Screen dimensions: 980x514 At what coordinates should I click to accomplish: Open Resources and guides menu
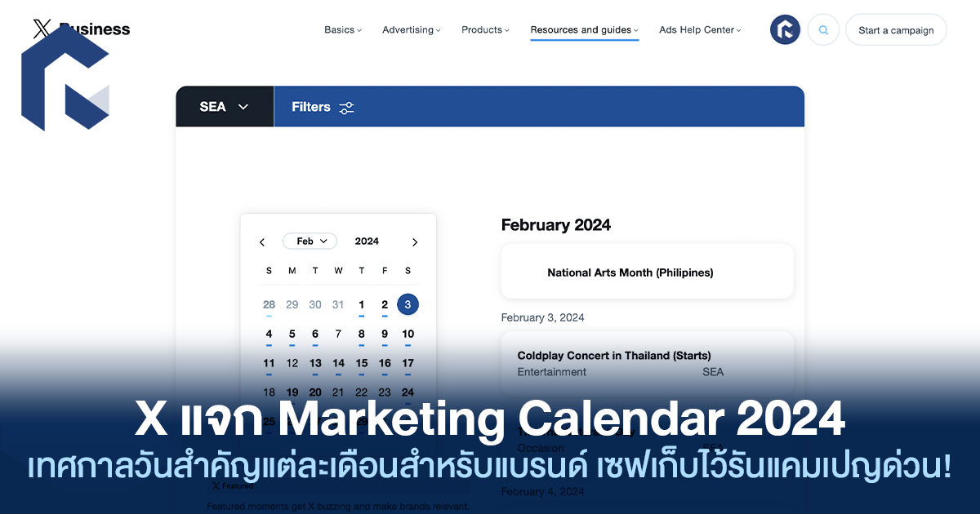[584, 30]
